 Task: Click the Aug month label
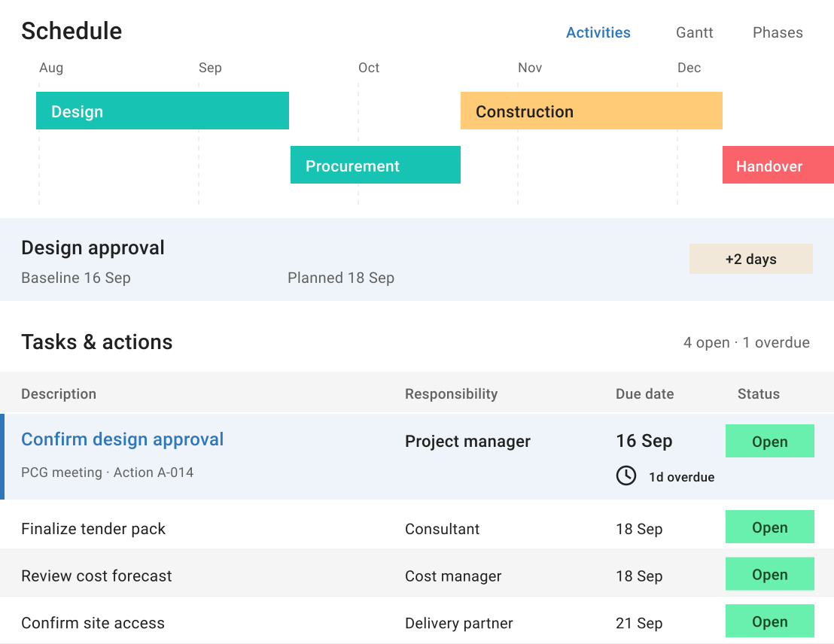click(51, 68)
